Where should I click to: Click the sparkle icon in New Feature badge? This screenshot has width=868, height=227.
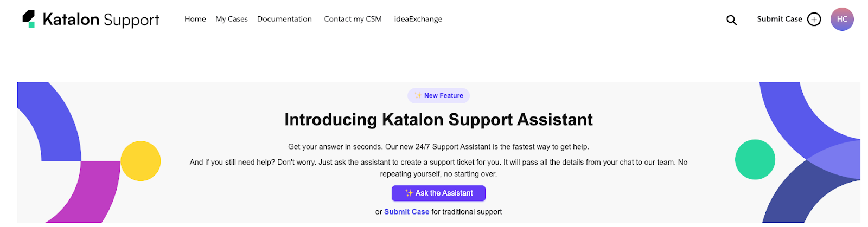pos(418,95)
